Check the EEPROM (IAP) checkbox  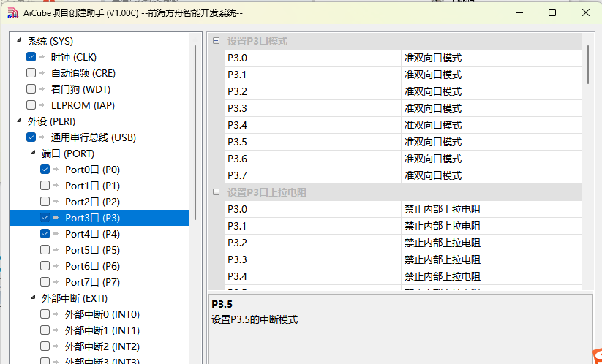click(x=31, y=105)
